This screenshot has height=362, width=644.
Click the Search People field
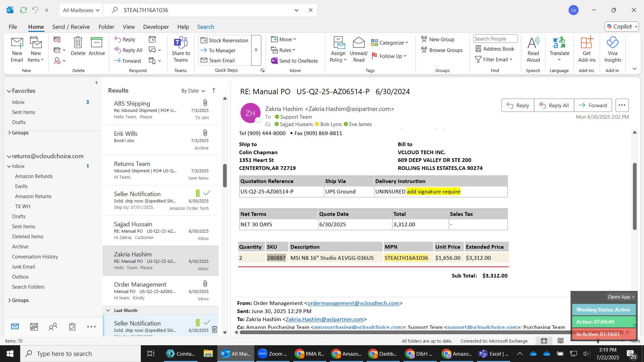tap(495, 39)
